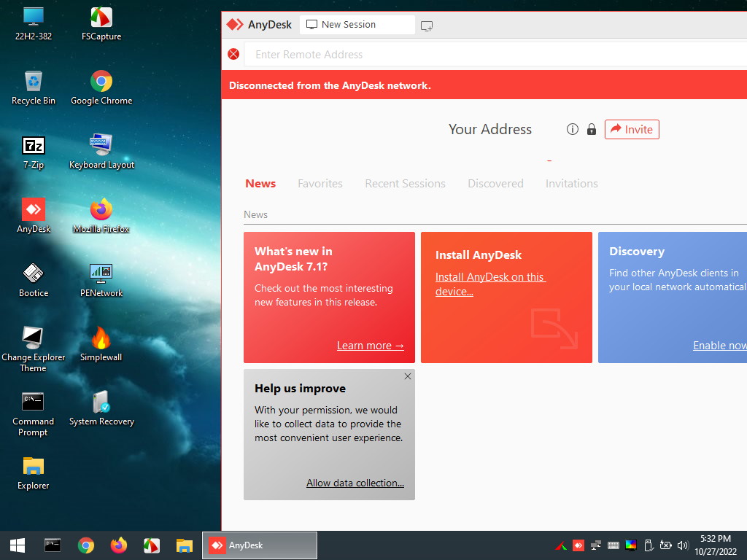Open Command Prompt from the taskbar
The height and width of the screenshot is (560, 747).
(53, 545)
